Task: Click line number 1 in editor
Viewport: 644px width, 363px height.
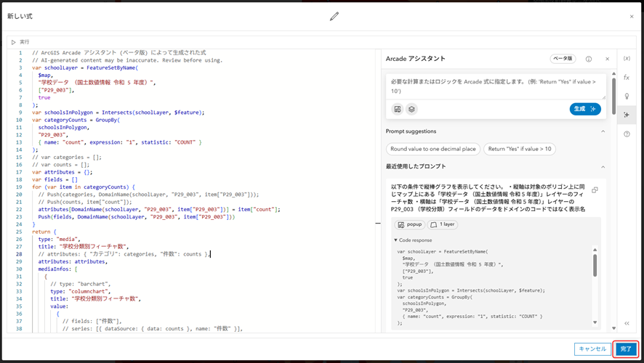Action: point(20,53)
